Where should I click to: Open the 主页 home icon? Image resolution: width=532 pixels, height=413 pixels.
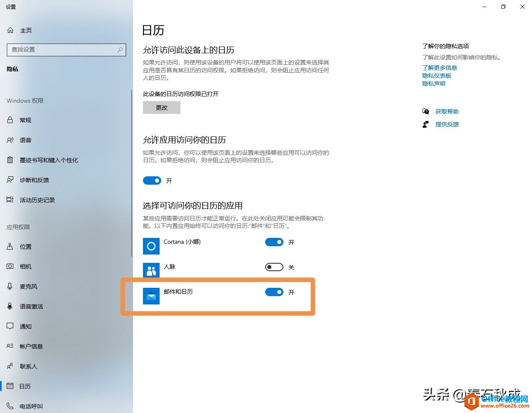(10, 30)
